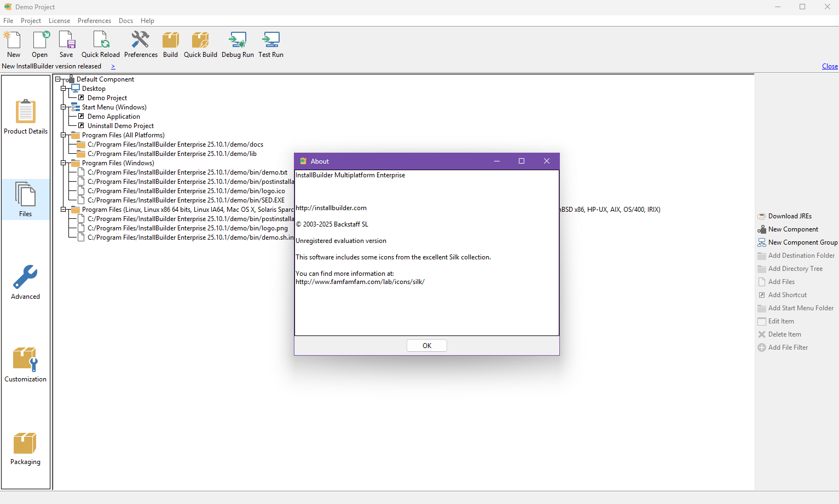Close the About dialog with its X button
The image size is (839, 504).
[x=547, y=161]
